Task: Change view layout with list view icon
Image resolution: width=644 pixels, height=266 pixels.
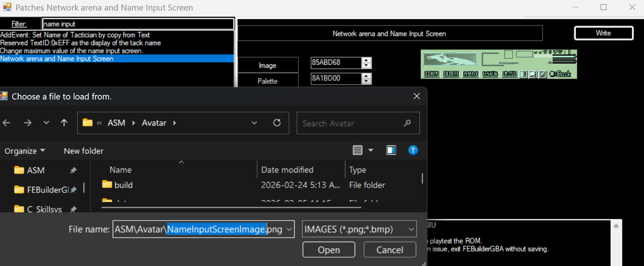Action: coord(358,150)
